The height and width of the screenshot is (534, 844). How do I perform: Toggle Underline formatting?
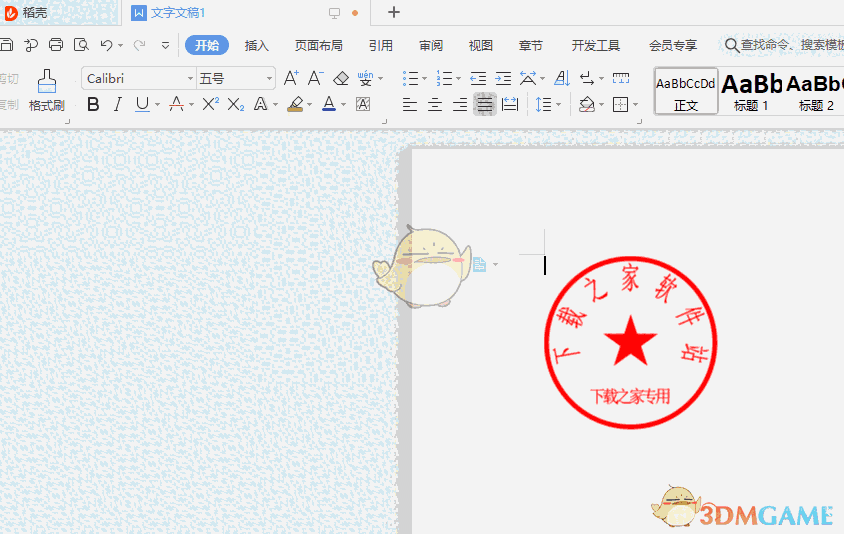coord(142,104)
